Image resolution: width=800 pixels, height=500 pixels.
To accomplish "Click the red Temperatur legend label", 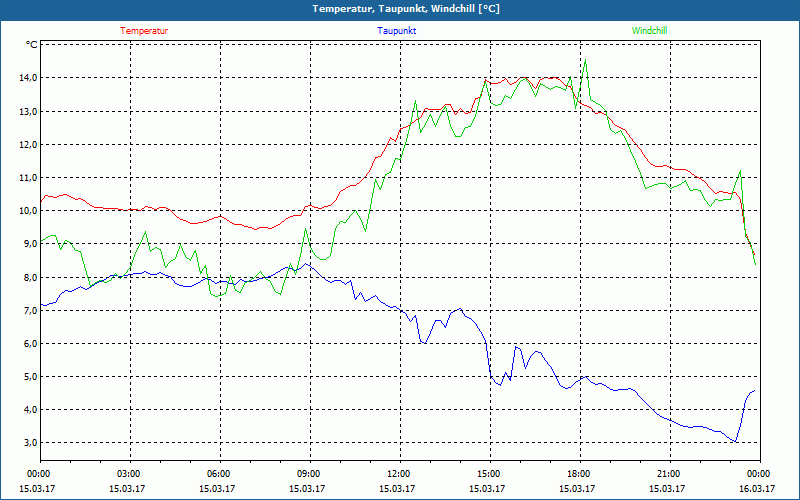I will [144, 31].
